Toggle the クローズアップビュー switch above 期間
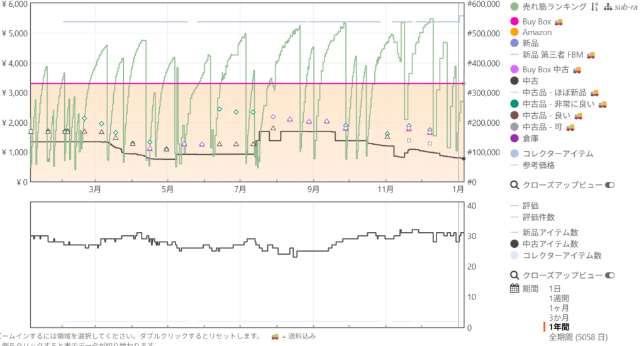The width and height of the screenshot is (644, 346). click(x=609, y=275)
